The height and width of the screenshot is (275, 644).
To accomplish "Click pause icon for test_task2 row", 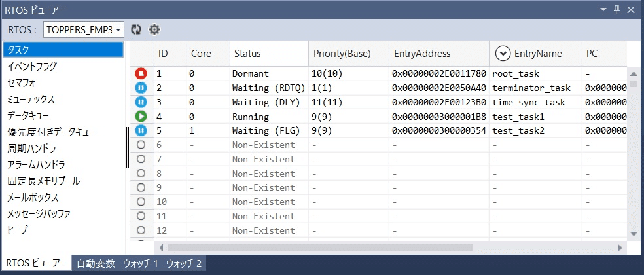I will (x=141, y=131).
